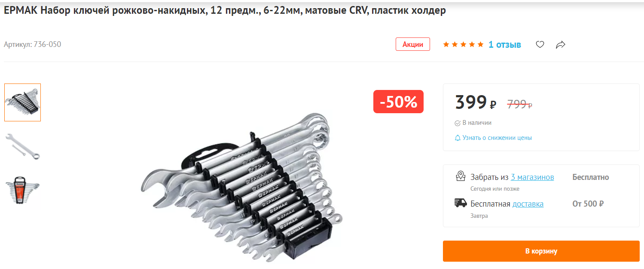Click the crossed-out 799 ₽ old price
The image size is (644, 269).
[520, 104]
